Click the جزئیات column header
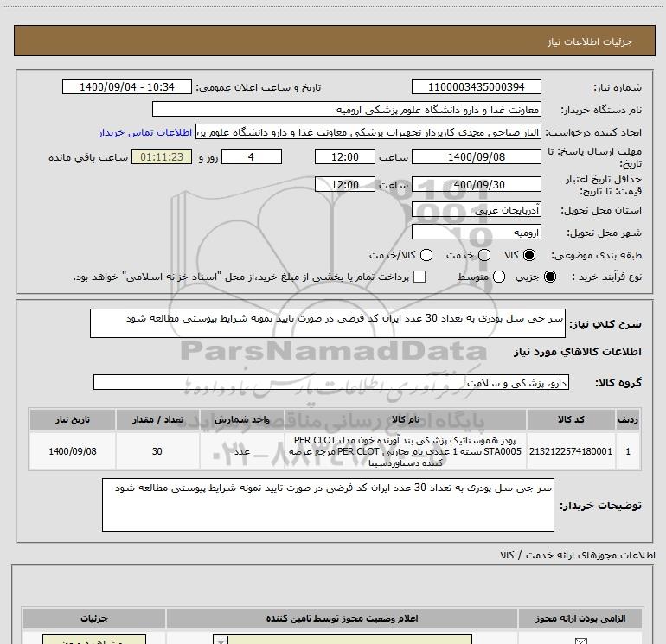Image resolution: width=666 pixels, height=644 pixels. (x=94, y=618)
